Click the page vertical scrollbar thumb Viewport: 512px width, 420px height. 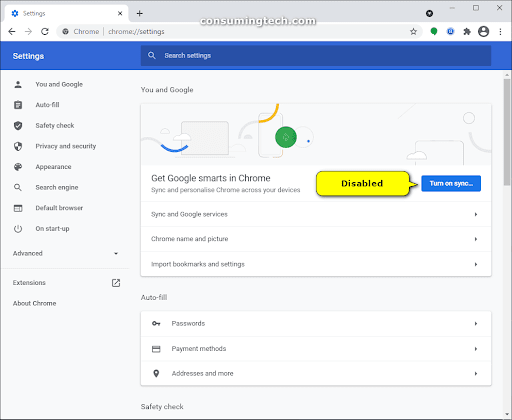507,132
